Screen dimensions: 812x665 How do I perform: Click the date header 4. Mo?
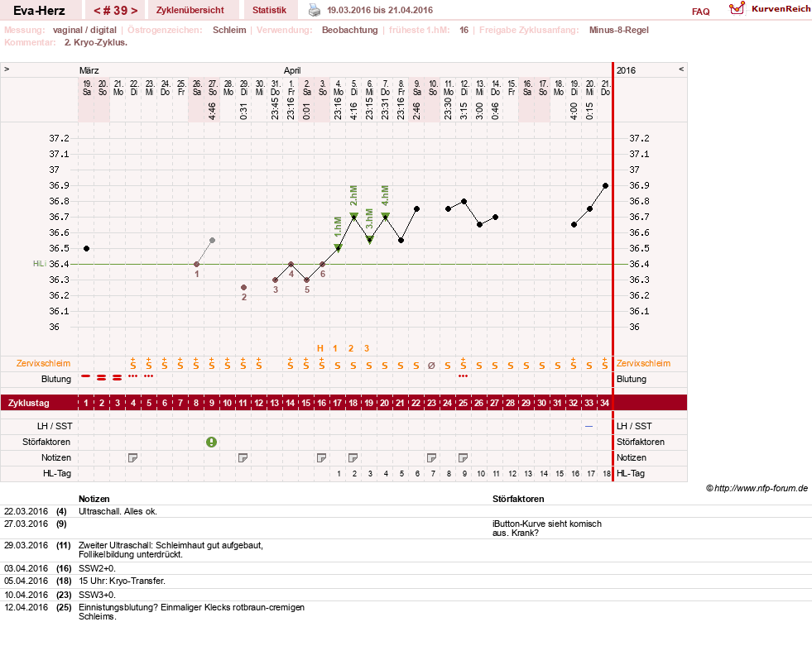click(x=338, y=88)
